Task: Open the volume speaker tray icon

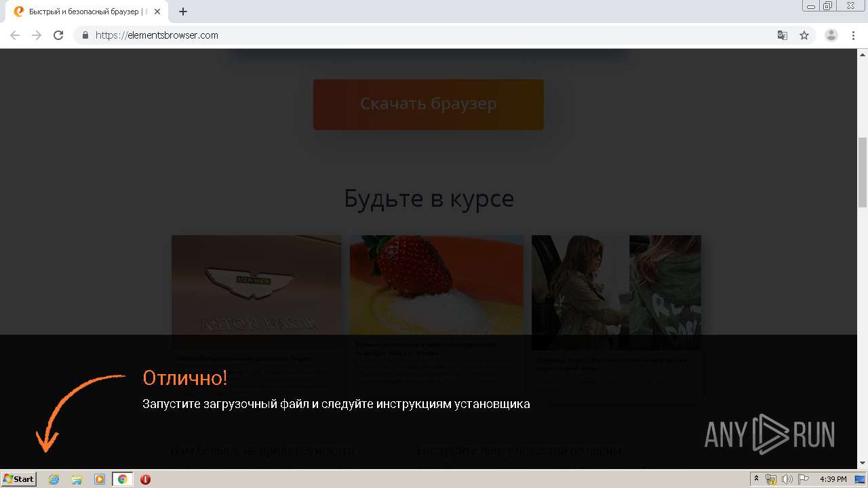Action: point(787,479)
